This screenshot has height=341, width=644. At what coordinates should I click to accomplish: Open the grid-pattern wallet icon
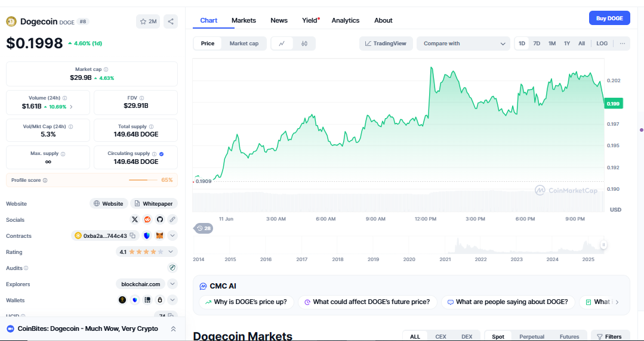[147, 300]
